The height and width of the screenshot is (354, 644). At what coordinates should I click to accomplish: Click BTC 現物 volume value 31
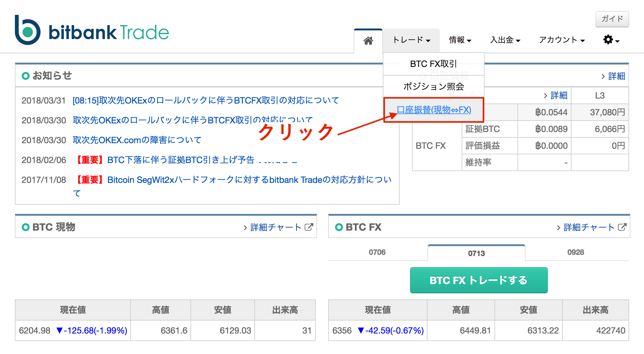[x=307, y=331]
